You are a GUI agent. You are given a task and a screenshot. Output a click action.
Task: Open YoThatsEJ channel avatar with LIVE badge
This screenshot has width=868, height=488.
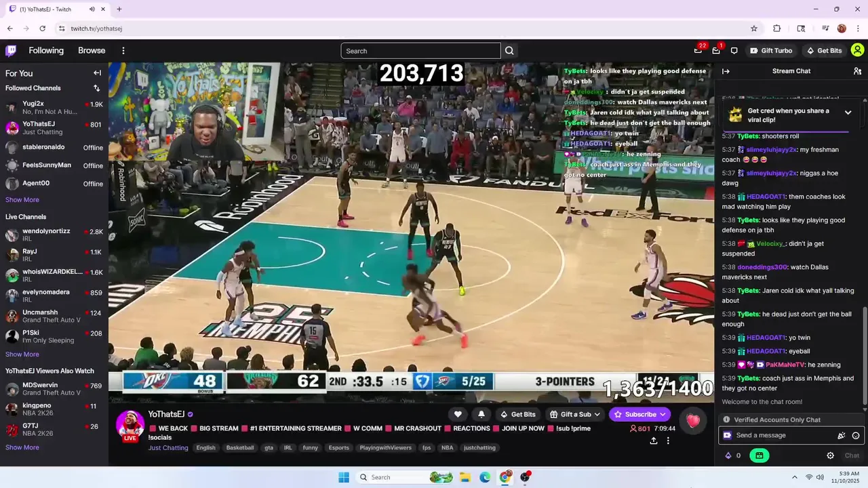[x=130, y=426]
